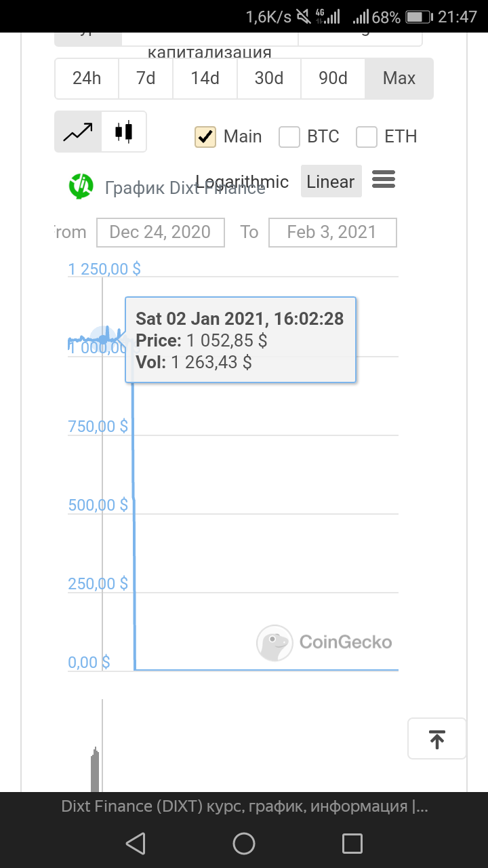Open the chart hamburger menu icon
The image size is (488, 868).
point(384,180)
